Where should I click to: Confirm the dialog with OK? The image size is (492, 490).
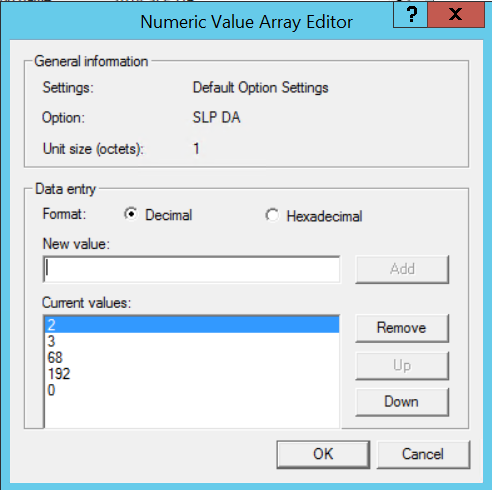point(323,455)
